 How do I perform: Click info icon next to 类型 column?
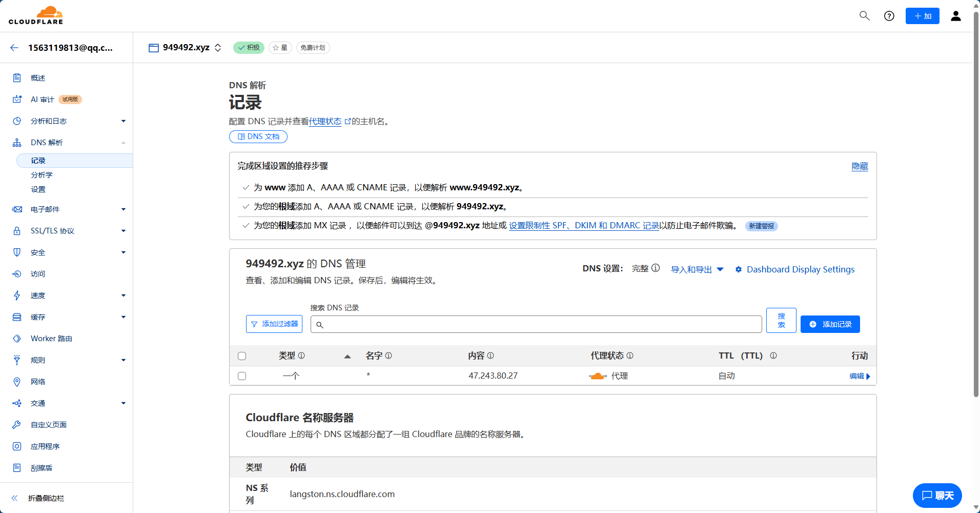pyautogui.click(x=301, y=356)
